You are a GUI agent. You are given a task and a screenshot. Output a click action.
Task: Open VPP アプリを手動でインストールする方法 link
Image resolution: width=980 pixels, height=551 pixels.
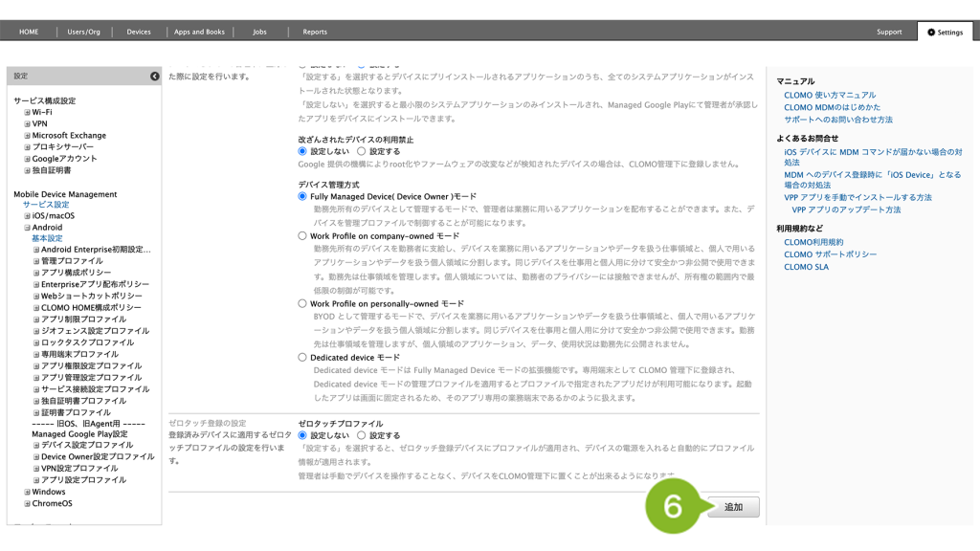click(x=858, y=197)
